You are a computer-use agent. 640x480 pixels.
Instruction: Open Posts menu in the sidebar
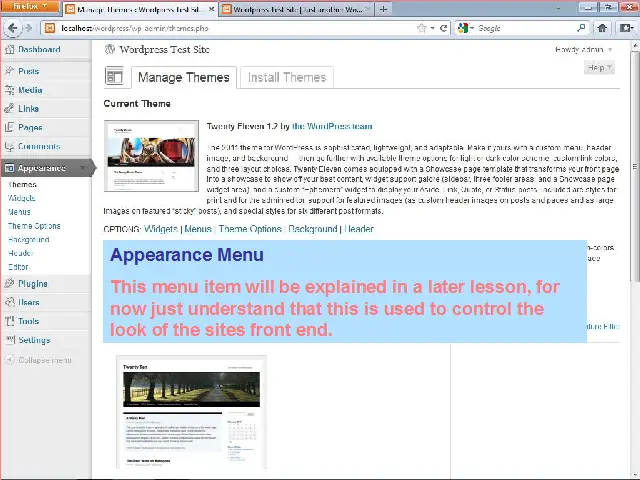point(29,71)
